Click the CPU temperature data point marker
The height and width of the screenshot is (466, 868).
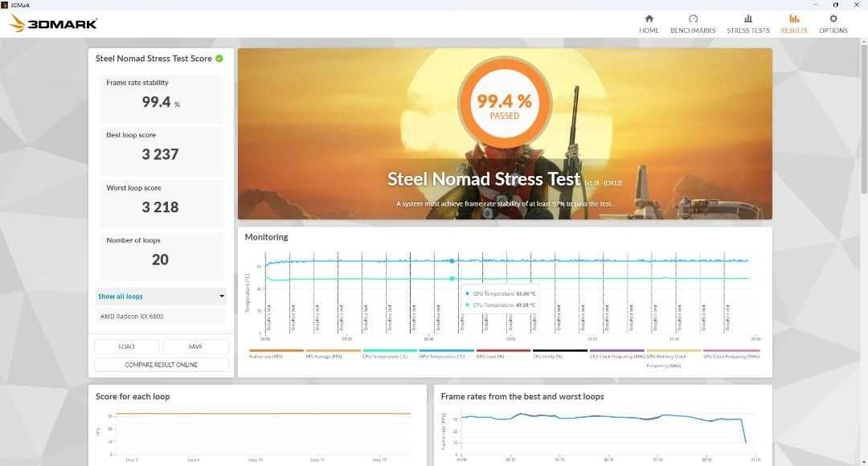click(x=452, y=278)
